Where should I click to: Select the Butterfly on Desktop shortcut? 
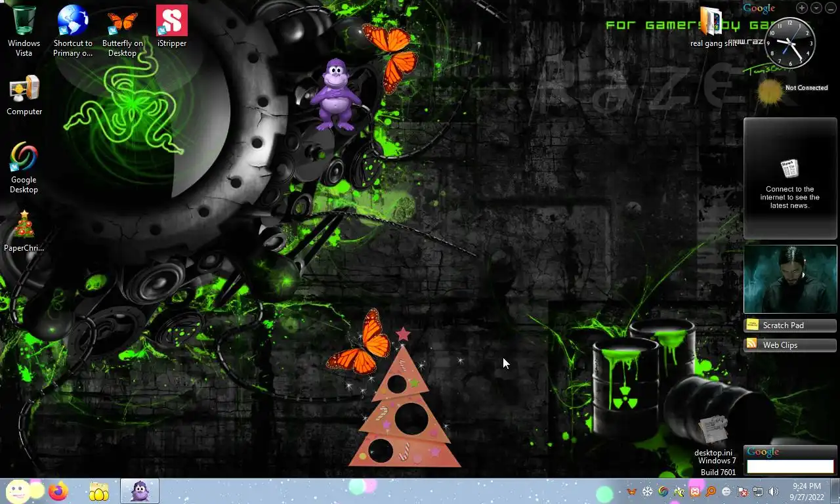tap(122, 31)
